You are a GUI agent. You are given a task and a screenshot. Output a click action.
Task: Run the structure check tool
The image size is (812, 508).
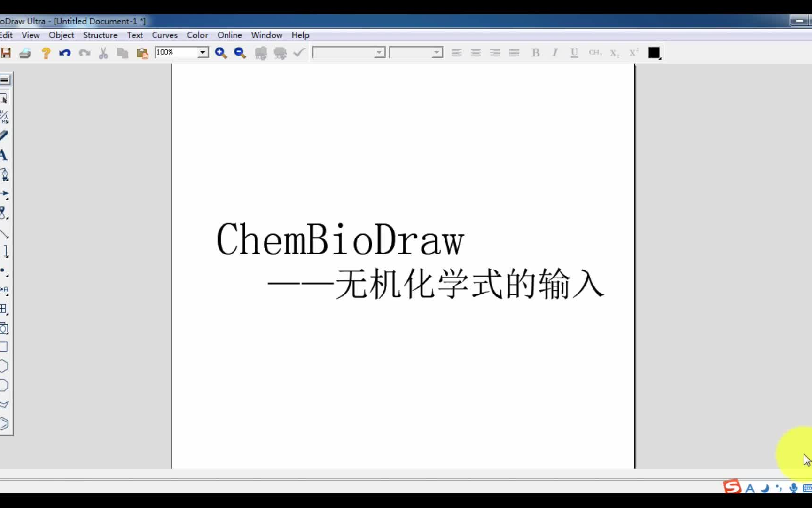click(x=299, y=53)
